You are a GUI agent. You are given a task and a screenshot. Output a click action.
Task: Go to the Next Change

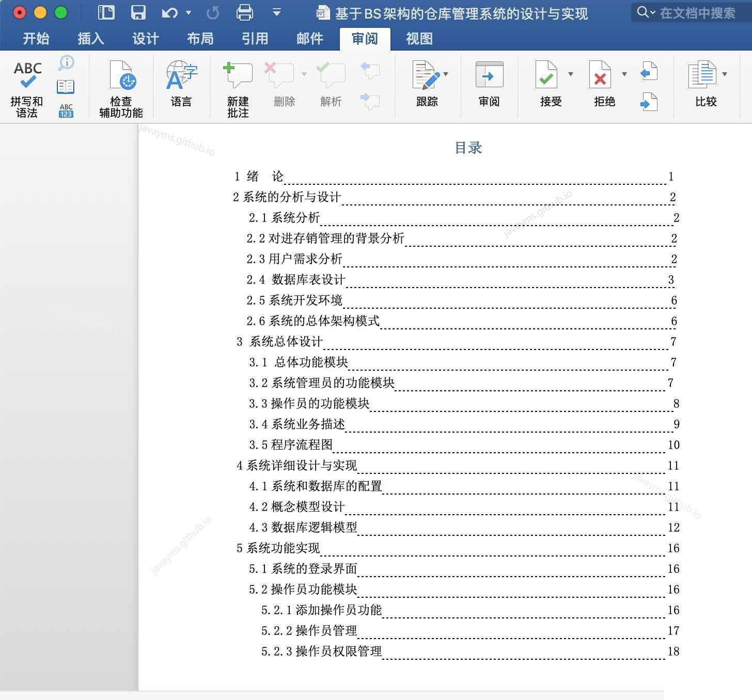pos(649,102)
